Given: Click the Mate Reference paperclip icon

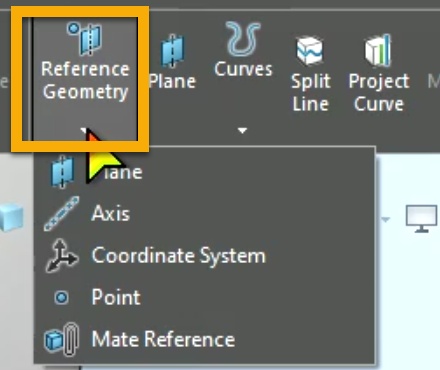Looking at the screenshot, I should [62, 339].
